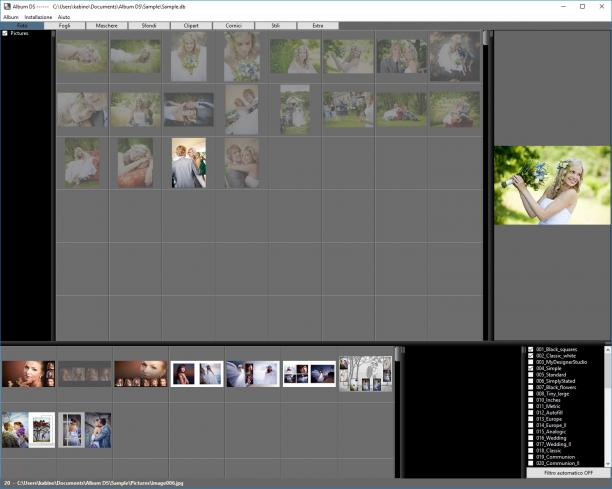The image size is (612, 489).
Task: Check the 018_Classic style
Action: [x=530, y=450]
